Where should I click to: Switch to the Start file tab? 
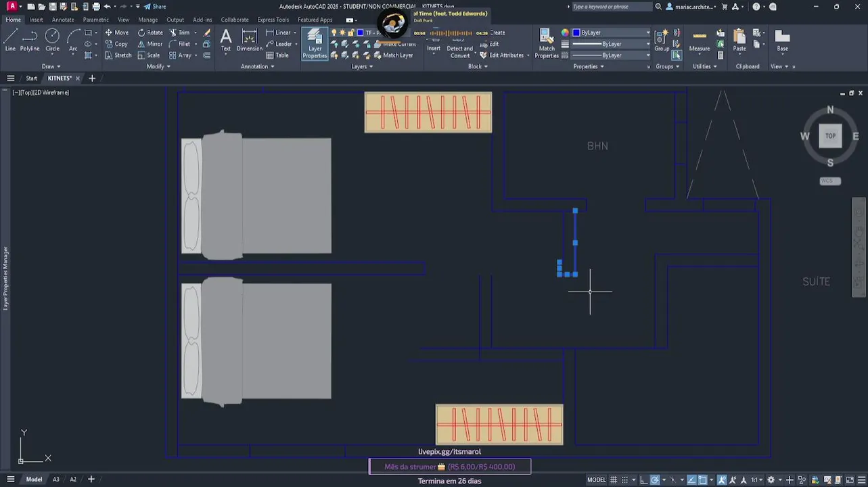pos(31,78)
